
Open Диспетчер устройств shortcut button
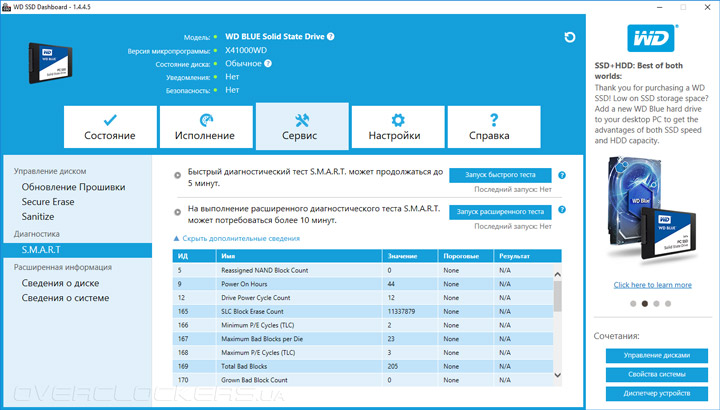click(x=657, y=393)
